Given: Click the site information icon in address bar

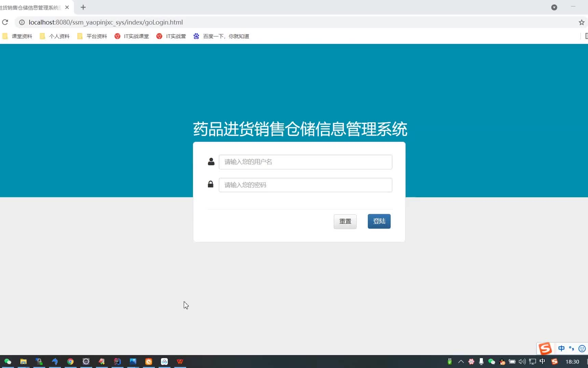Looking at the screenshot, I should 22,22.
